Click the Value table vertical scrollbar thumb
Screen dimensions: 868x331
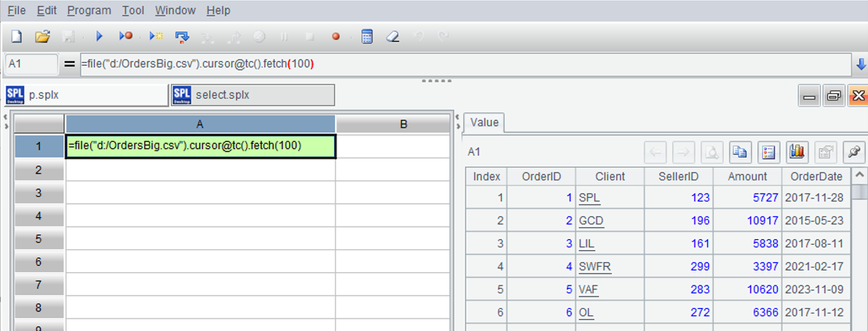(859, 192)
